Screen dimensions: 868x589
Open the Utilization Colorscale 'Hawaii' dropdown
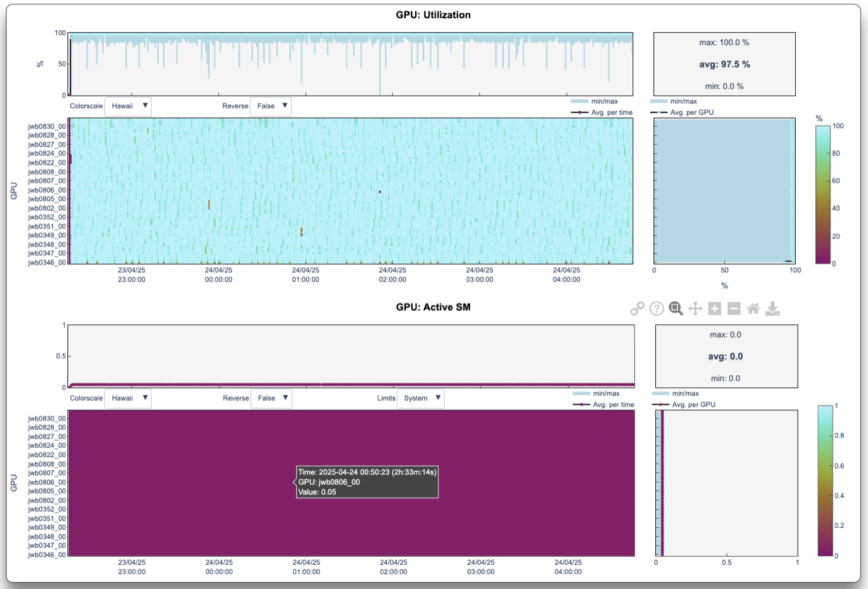pyautogui.click(x=128, y=106)
